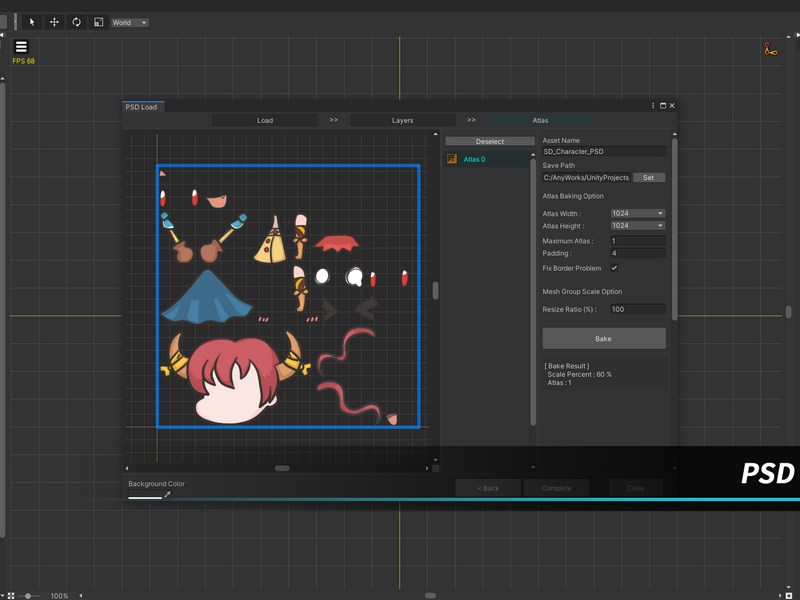Select the PSD Load window tab

[143, 107]
